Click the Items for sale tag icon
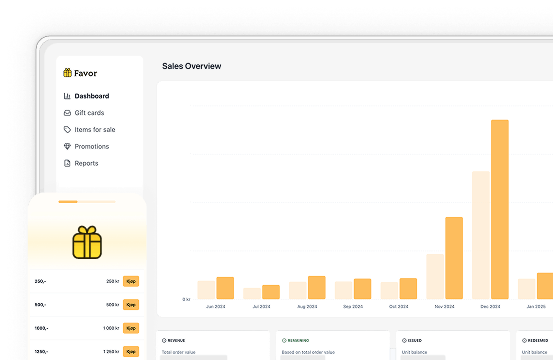Image resolution: width=553 pixels, height=360 pixels. pos(67,129)
